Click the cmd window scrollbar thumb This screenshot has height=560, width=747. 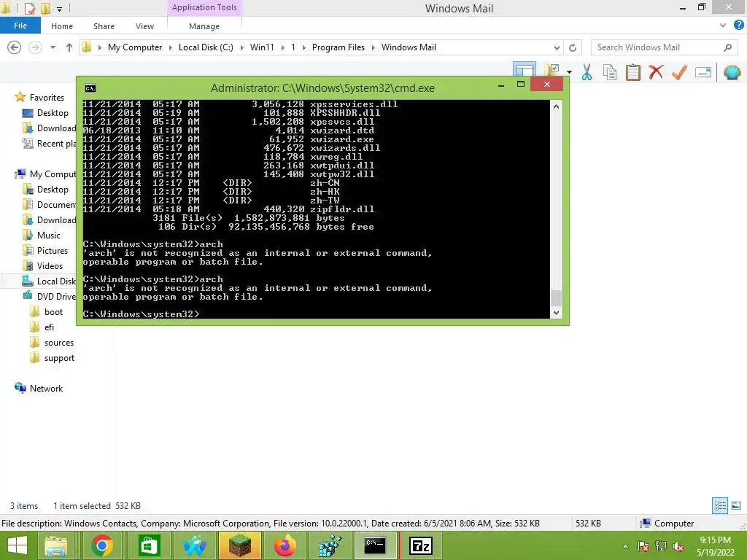click(556, 298)
